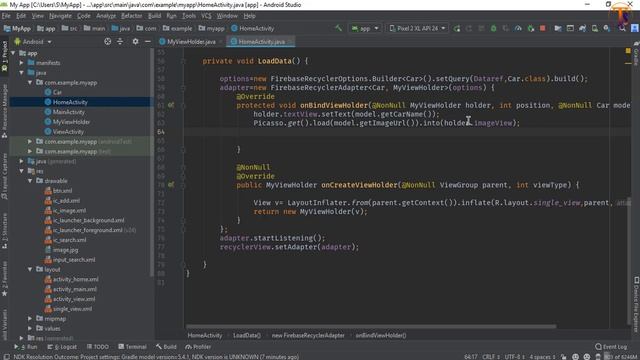Open the Terminal tool window
Viewport: 640px width, 360px height.
pos(132,347)
